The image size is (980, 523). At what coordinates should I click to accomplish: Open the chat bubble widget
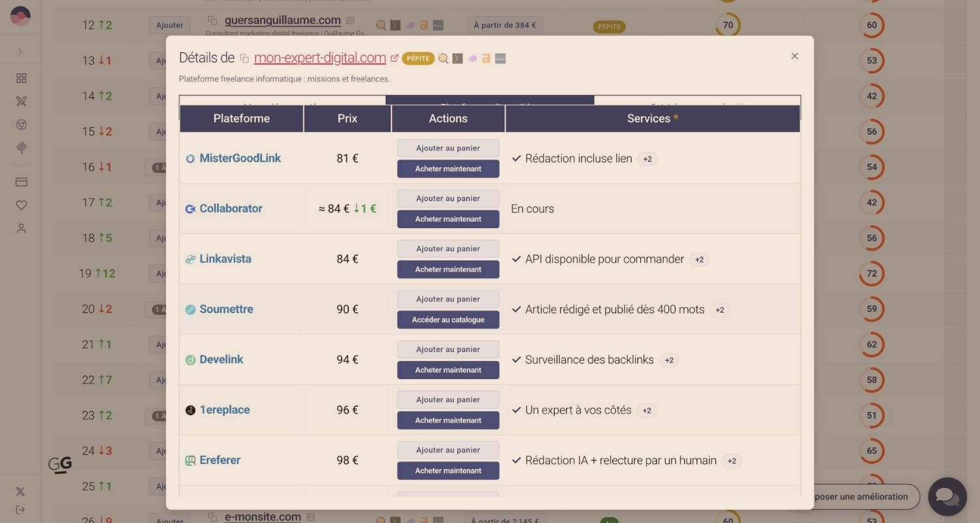point(947,497)
